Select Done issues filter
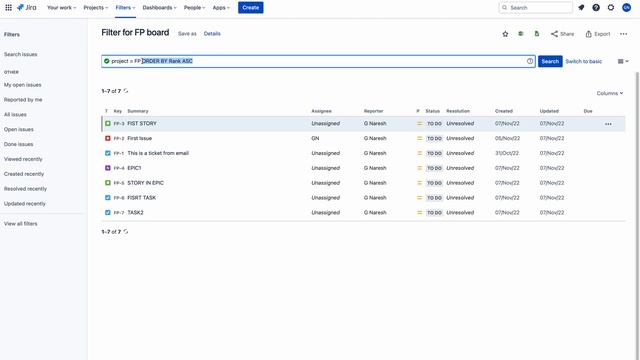The image size is (640, 360). point(18,144)
